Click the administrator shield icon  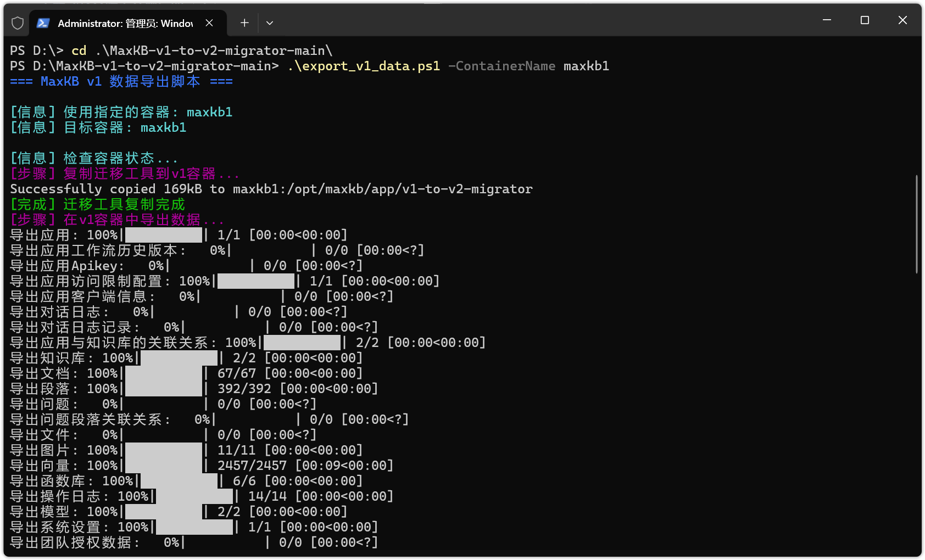tap(18, 23)
